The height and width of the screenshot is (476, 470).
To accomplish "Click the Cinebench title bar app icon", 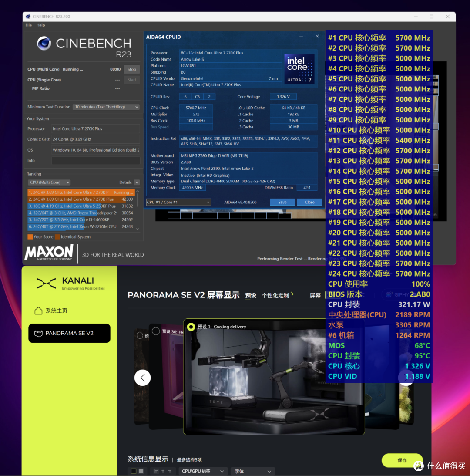I will [x=28, y=17].
